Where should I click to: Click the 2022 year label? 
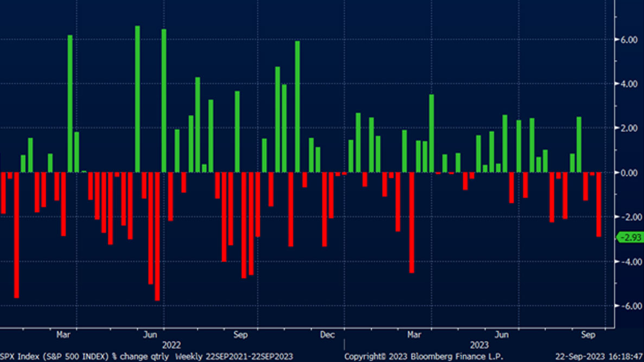[x=171, y=345]
